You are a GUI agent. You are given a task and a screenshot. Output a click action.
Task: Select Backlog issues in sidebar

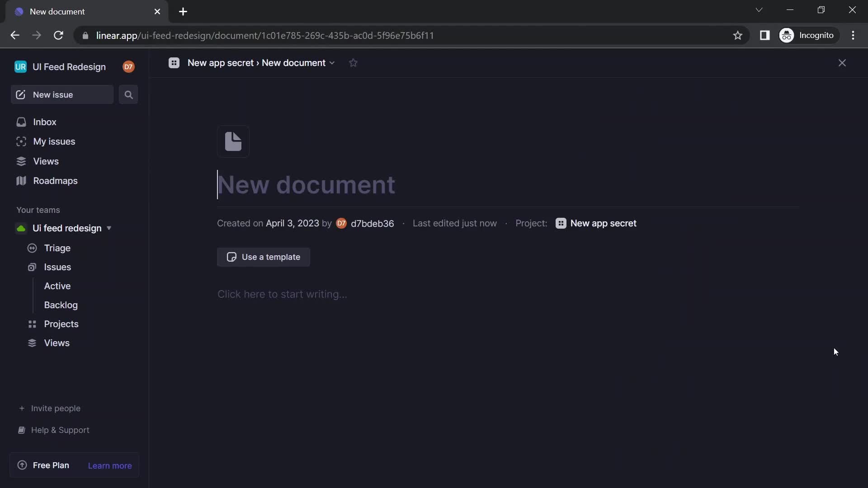(x=61, y=305)
